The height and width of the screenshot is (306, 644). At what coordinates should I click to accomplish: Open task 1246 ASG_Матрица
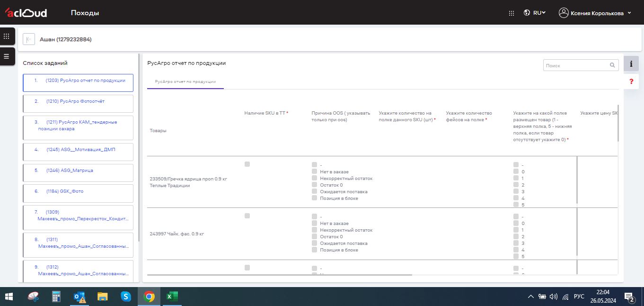coord(78,172)
